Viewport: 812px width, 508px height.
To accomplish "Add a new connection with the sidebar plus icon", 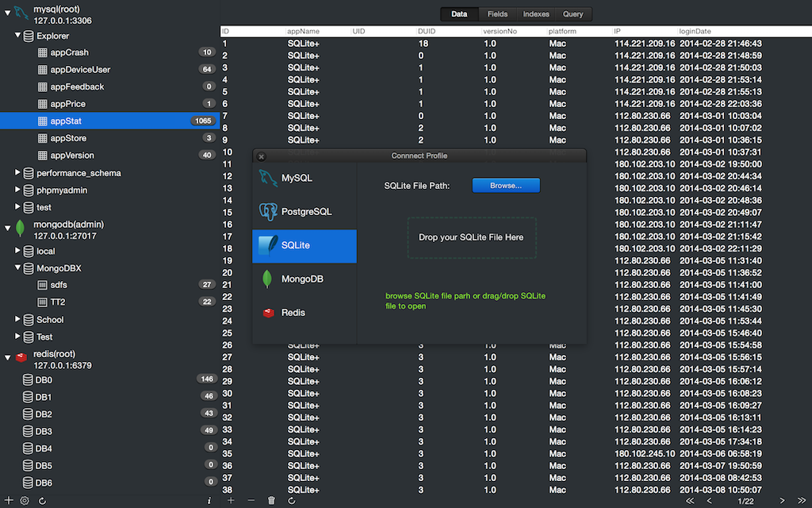I will 9,500.
